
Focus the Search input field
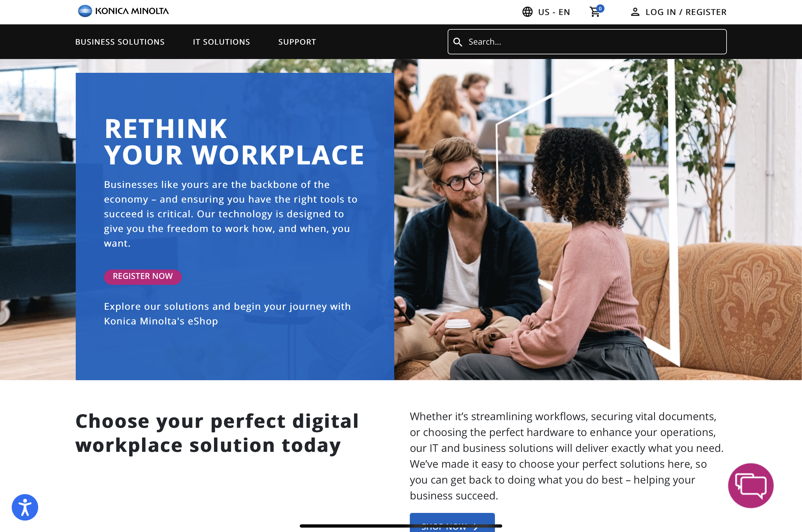(587, 42)
